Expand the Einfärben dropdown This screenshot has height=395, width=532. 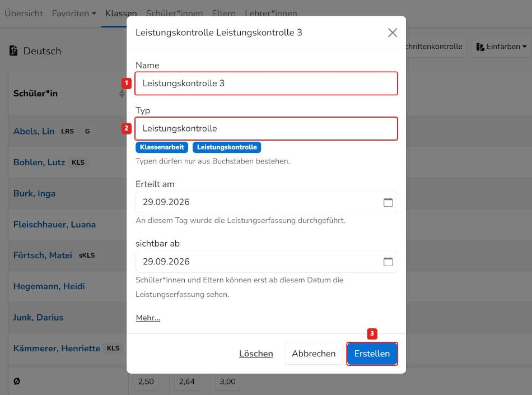point(524,47)
